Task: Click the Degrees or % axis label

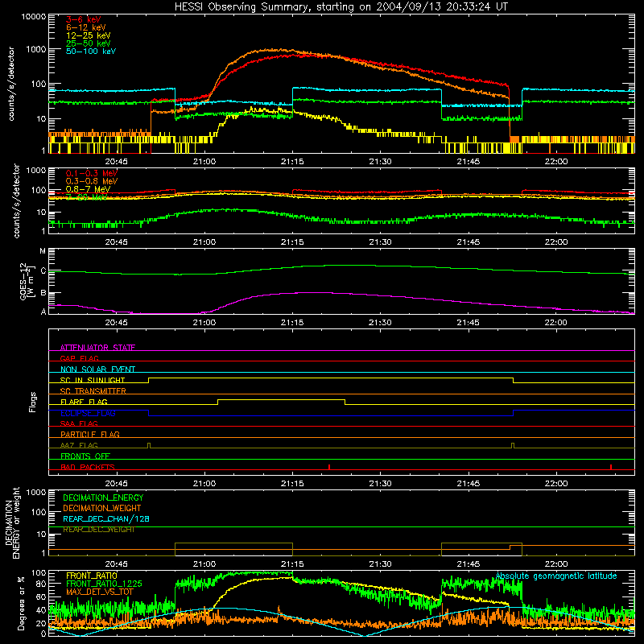Action: 22,603
